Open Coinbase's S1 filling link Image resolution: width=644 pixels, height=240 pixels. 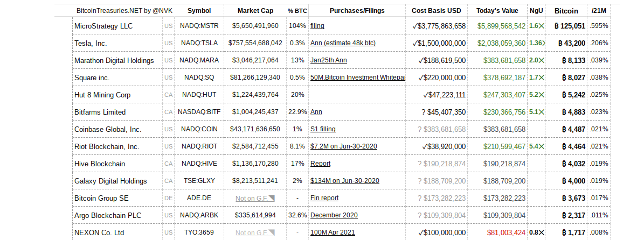[323, 129]
